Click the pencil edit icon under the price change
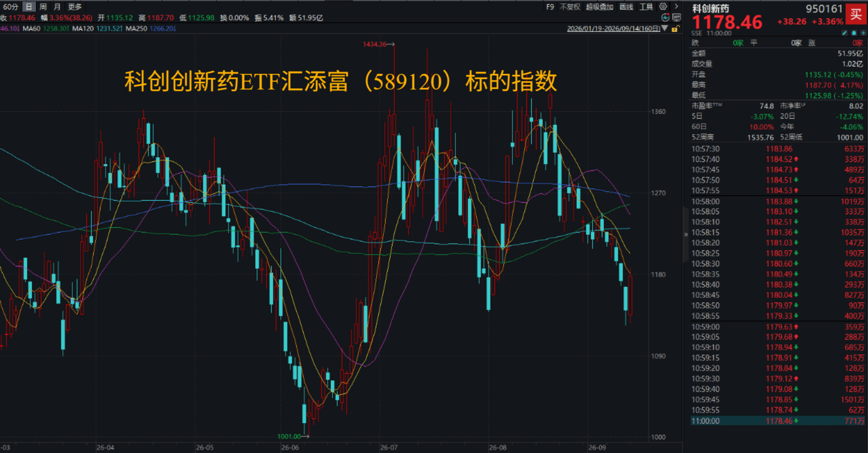This screenshot has width=868, height=453. coord(844,33)
